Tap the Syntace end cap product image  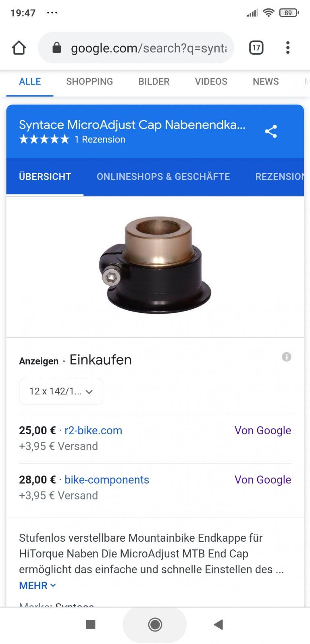[155, 265]
